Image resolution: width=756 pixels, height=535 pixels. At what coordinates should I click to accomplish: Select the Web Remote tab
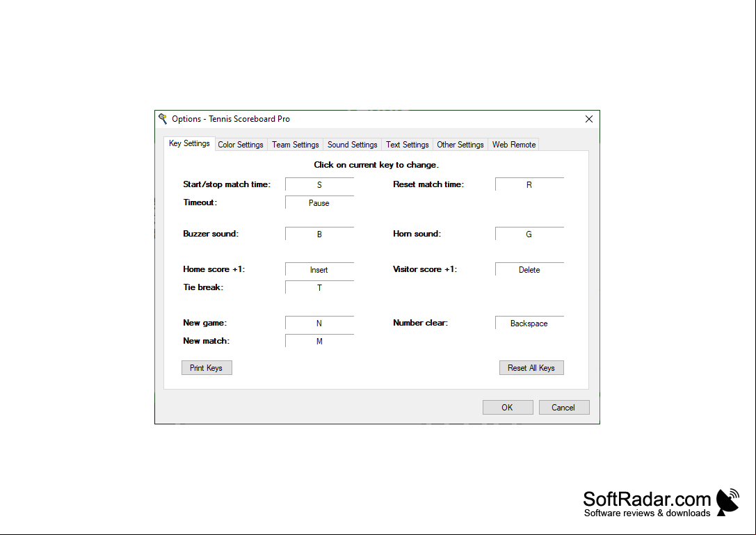point(513,145)
